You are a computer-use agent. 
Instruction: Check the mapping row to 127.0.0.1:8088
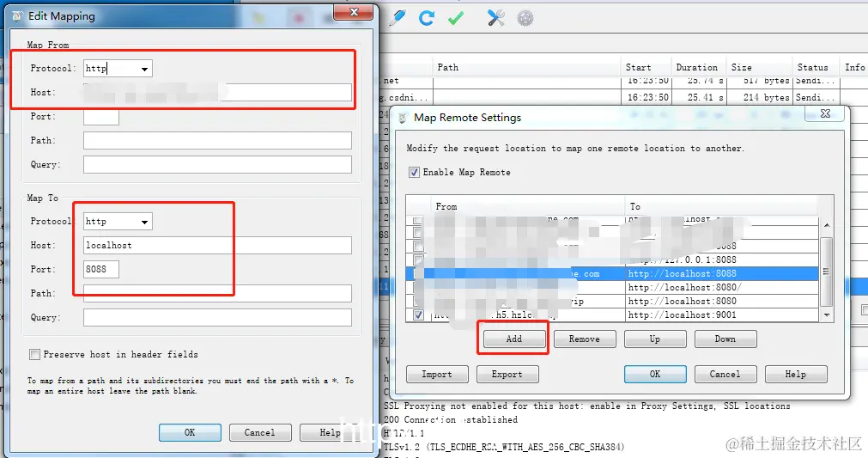(x=418, y=260)
